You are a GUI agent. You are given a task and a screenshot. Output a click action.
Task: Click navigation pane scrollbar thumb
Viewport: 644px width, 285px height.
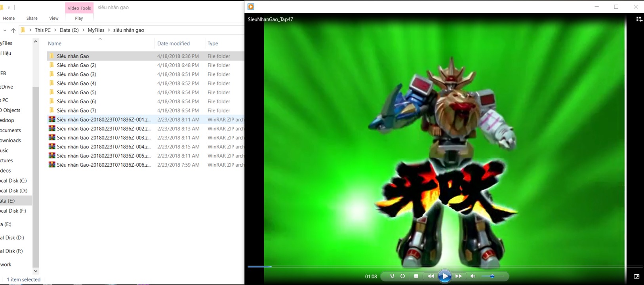(x=36, y=176)
